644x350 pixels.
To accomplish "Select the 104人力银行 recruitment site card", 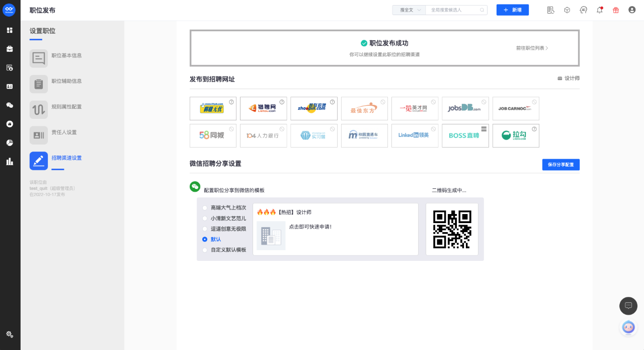I will coord(264,135).
